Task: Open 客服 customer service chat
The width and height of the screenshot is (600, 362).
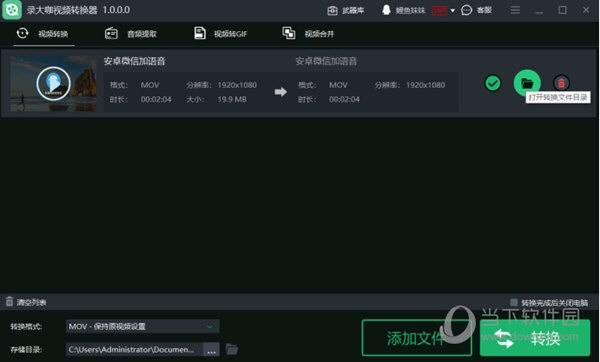Action: click(476, 10)
